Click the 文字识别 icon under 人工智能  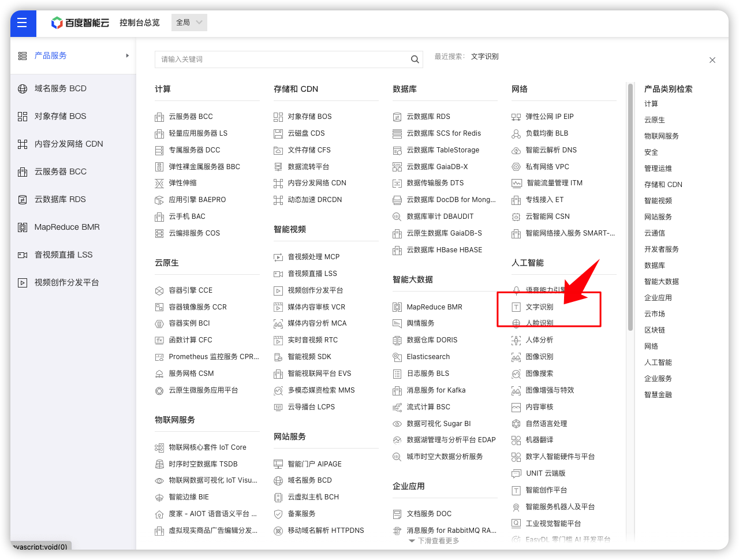click(x=516, y=307)
